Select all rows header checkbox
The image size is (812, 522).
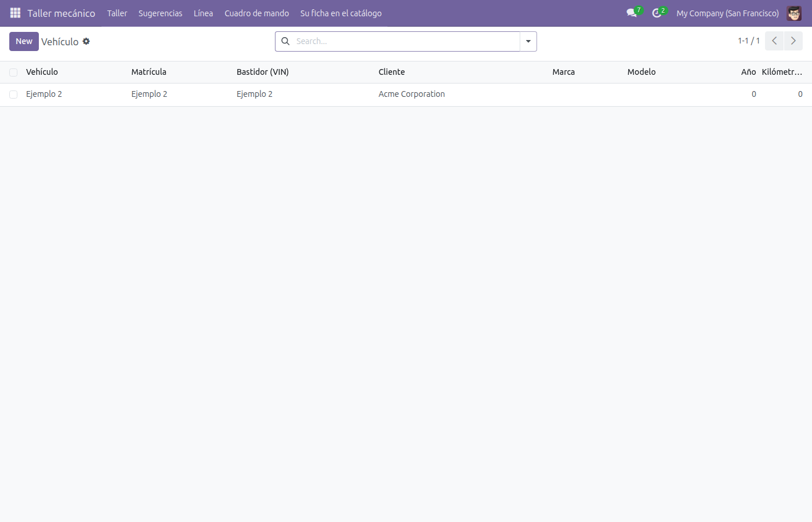[13, 72]
